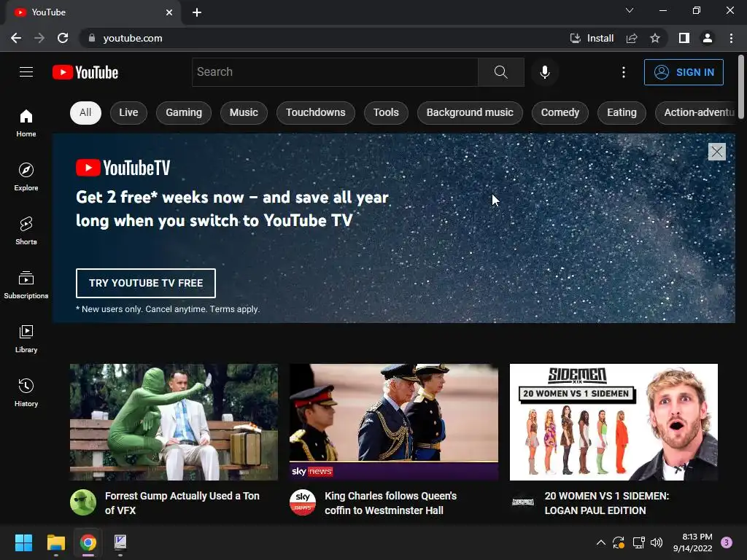747x560 pixels.
Task: Select the Touchdowns filter chip
Action: coord(315,113)
